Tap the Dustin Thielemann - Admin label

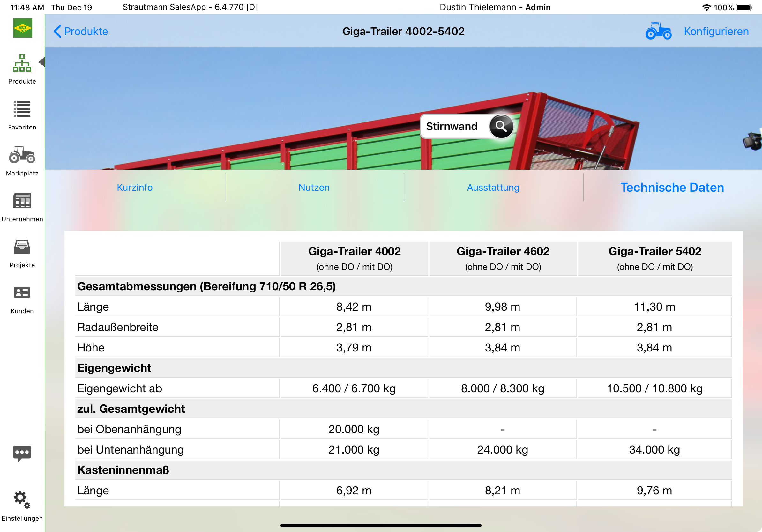[495, 7]
